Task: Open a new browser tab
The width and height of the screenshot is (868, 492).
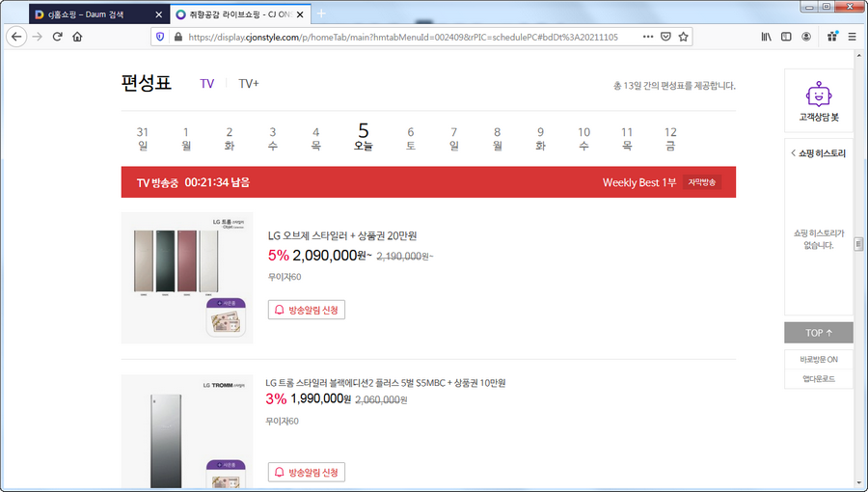Action: click(x=321, y=14)
